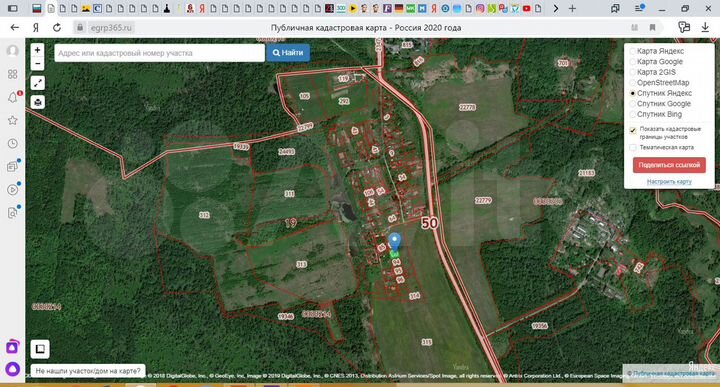View site security lock info

80,28
